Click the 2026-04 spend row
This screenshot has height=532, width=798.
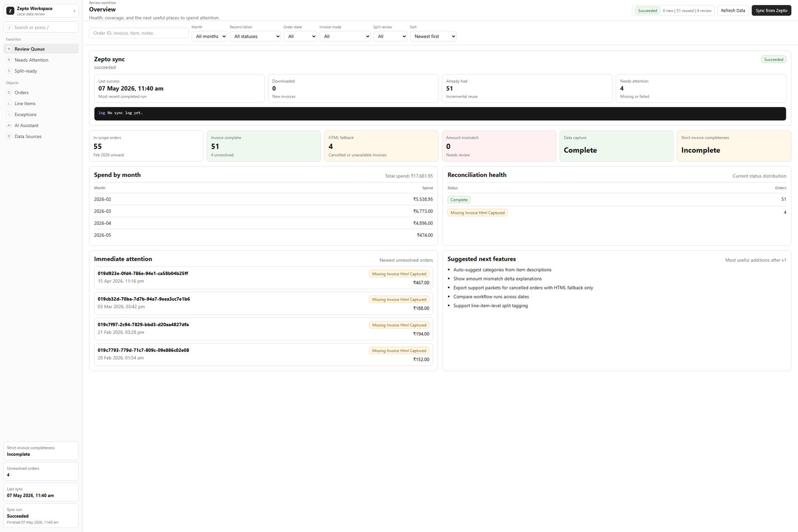coord(263,223)
